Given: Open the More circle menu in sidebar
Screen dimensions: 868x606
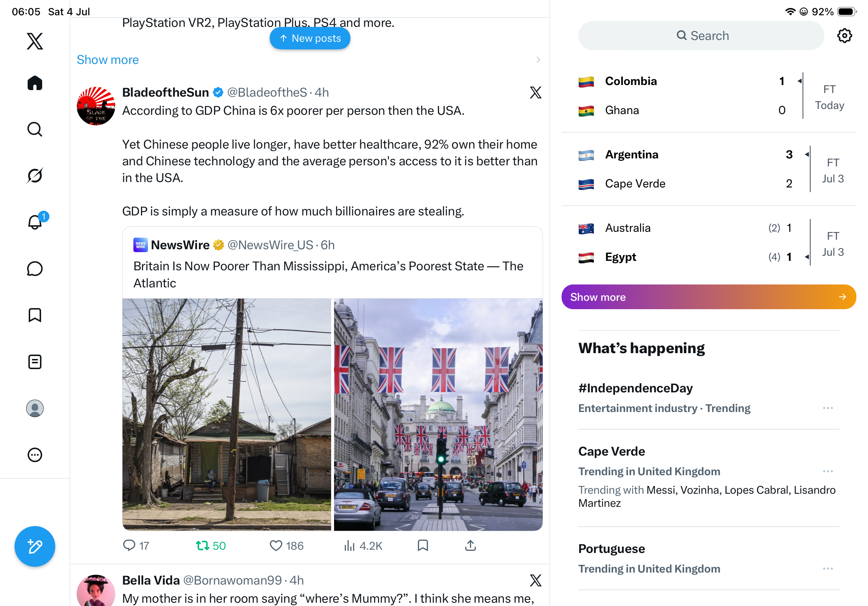Looking at the screenshot, I should coord(35,455).
